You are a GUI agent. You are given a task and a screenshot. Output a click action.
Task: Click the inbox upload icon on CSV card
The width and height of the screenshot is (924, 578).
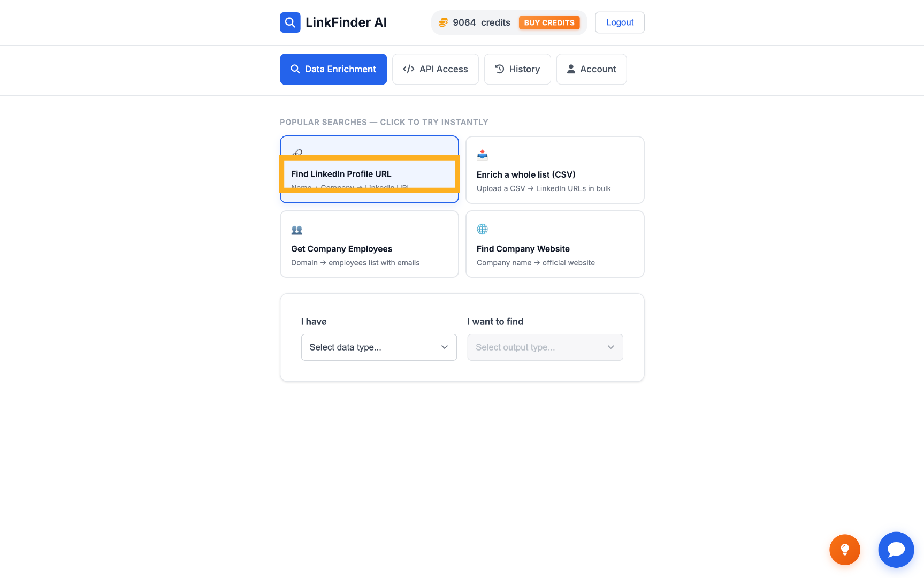point(482,155)
